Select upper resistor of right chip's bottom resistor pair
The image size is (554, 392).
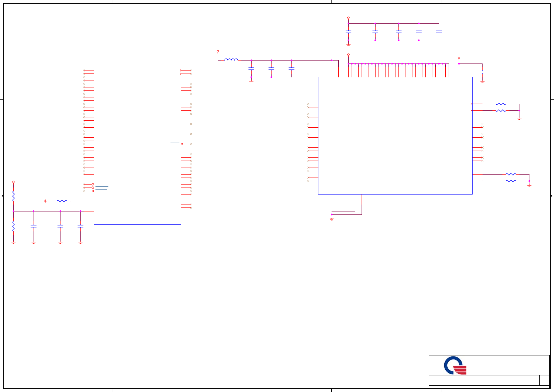pos(511,174)
